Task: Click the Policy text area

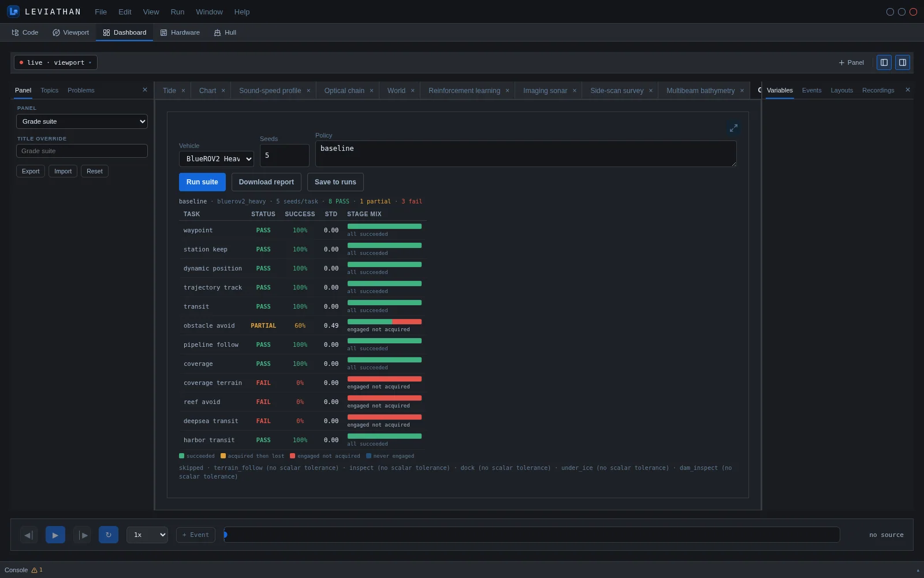Action: tap(526, 154)
